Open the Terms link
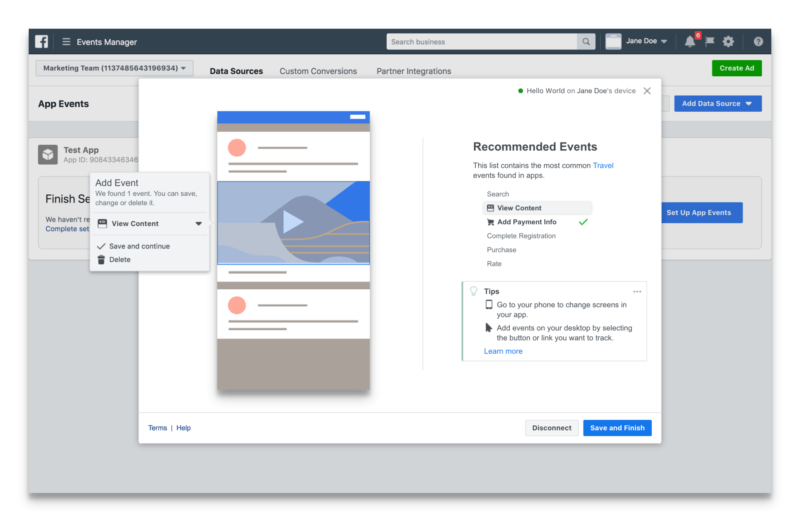This screenshot has width=800, height=522. (157, 428)
